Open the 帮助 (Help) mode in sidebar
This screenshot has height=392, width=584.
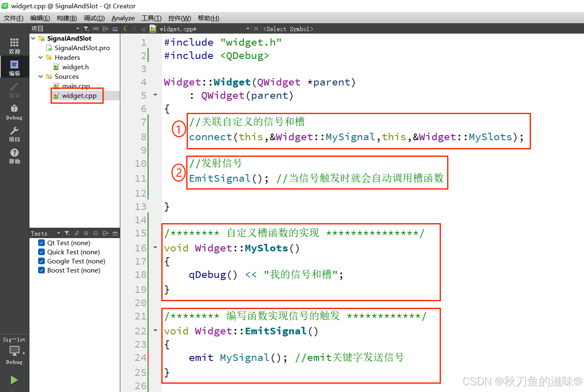[x=15, y=156]
